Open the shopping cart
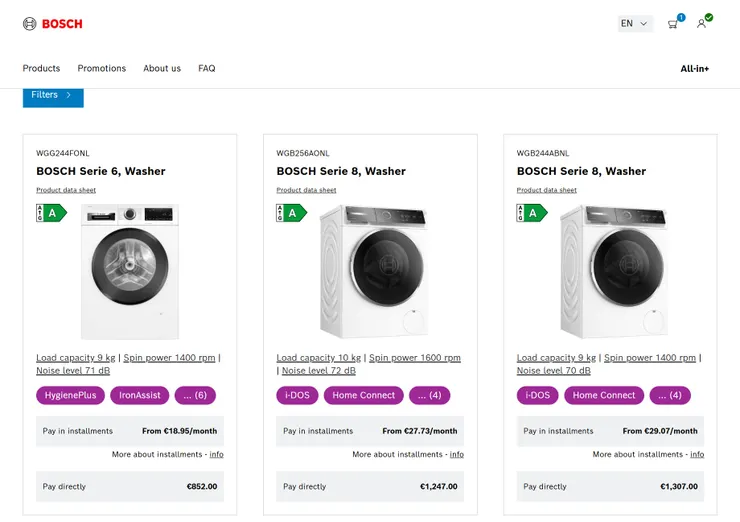 click(673, 24)
